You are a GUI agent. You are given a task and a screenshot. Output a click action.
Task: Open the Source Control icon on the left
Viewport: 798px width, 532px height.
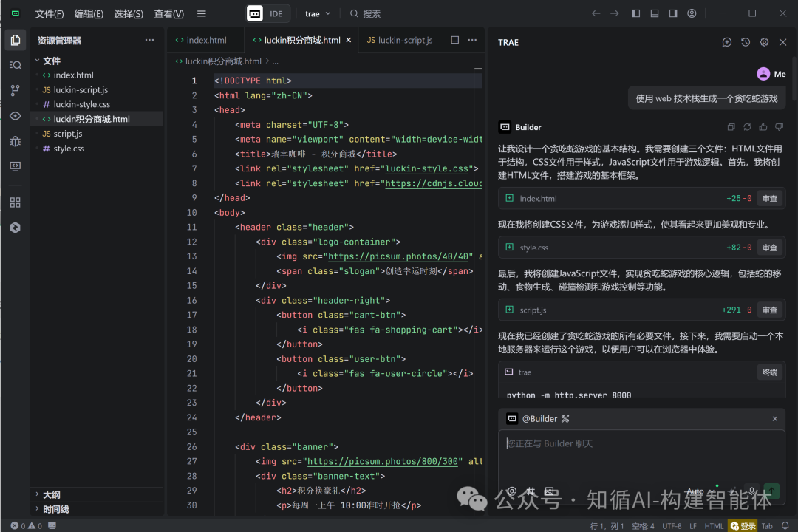pyautogui.click(x=15, y=90)
